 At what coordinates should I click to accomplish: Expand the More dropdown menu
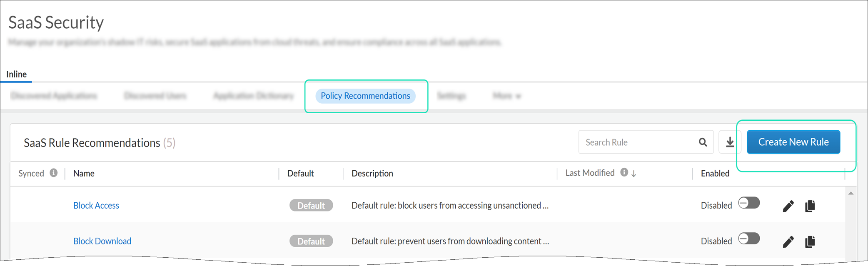tap(506, 96)
